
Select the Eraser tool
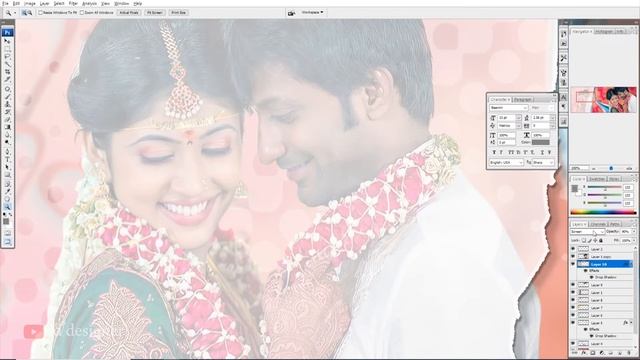tap(7, 120)
